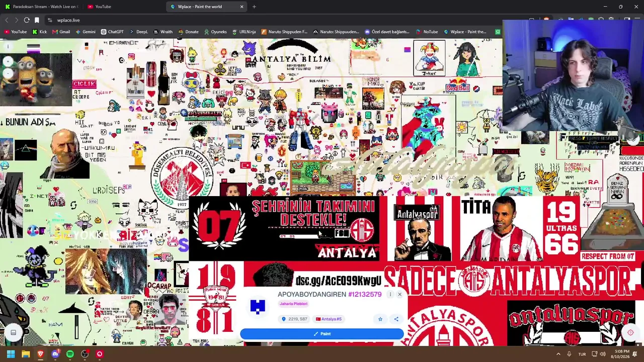
Task: Click the Brave browser taskbar icon
Action: point(40,354)
